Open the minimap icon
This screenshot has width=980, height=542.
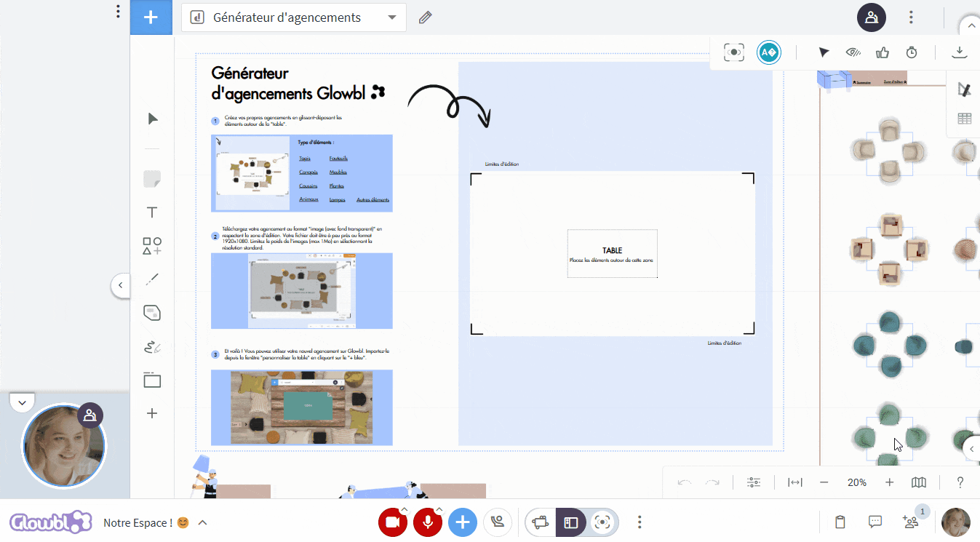(x=919, y=482)
